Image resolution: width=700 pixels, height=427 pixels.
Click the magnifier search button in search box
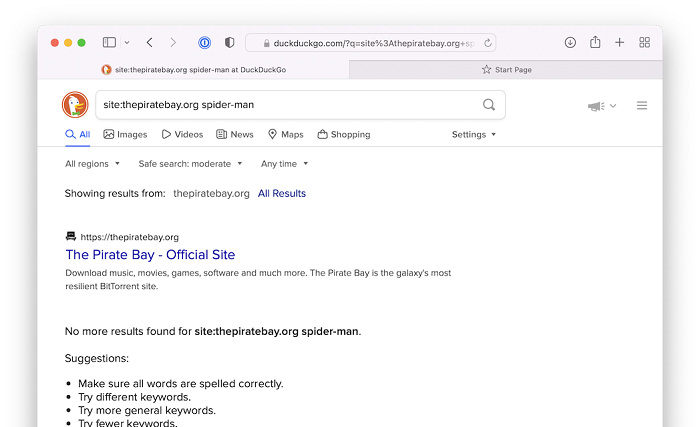488,105
